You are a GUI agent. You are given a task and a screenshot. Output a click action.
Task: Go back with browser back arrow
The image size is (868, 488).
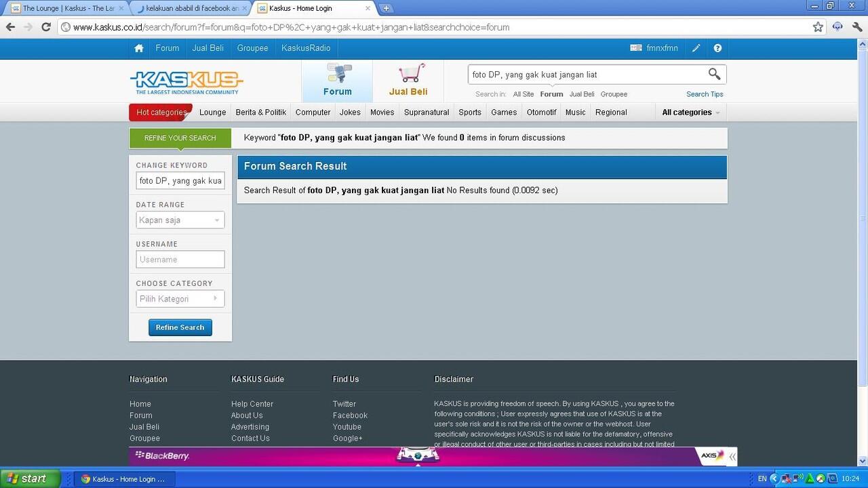[x=10, y=27]
